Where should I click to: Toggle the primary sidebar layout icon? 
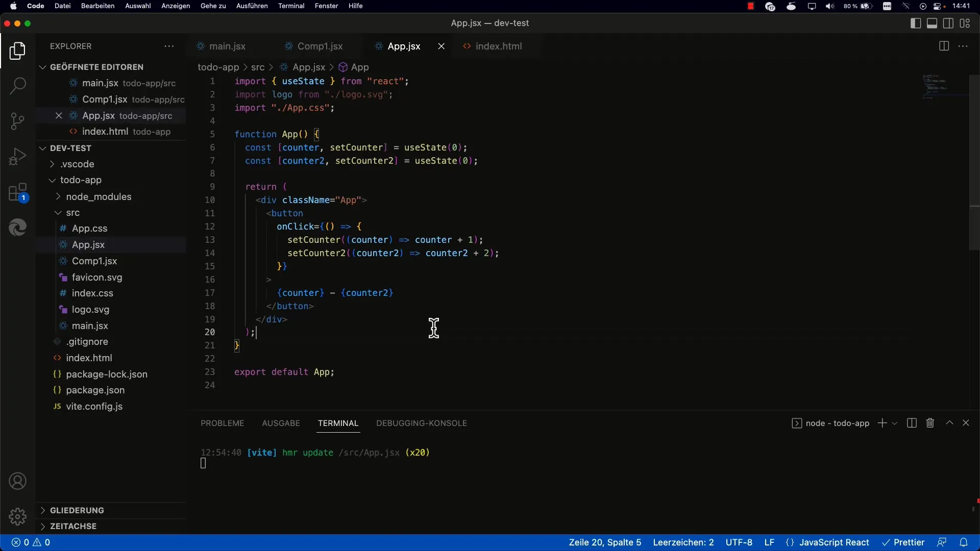[916, 23]
